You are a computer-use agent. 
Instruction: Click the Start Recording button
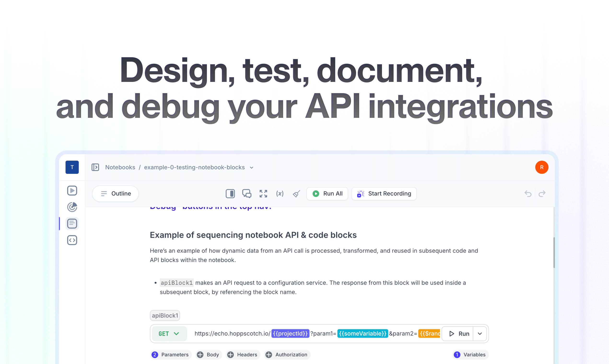[x=384, y=193]
